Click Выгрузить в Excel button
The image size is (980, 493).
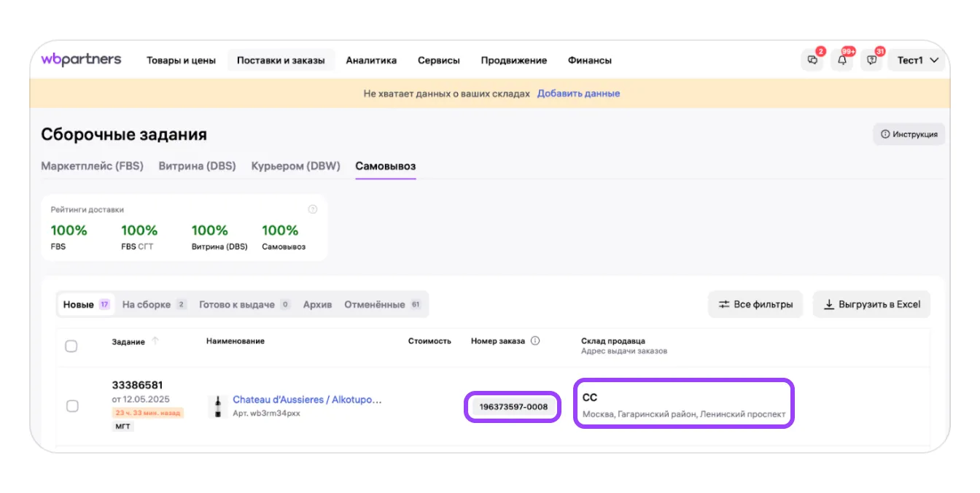click(871, 304)
